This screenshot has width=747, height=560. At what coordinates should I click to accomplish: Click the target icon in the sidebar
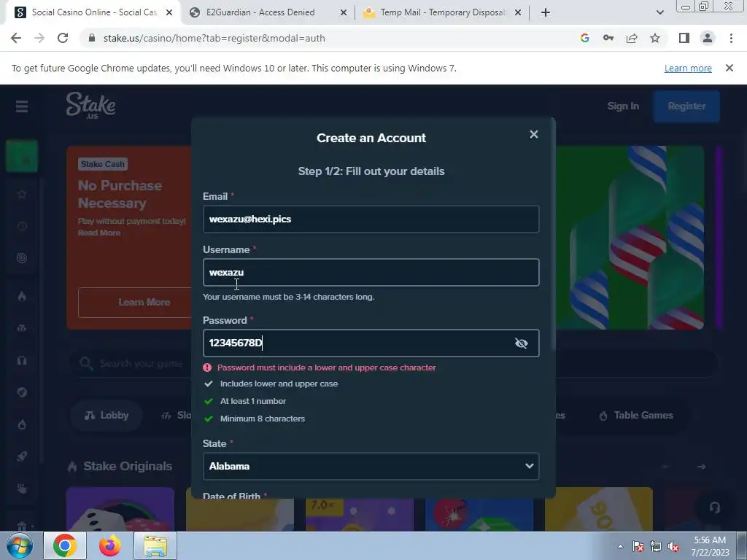[21, 258]
